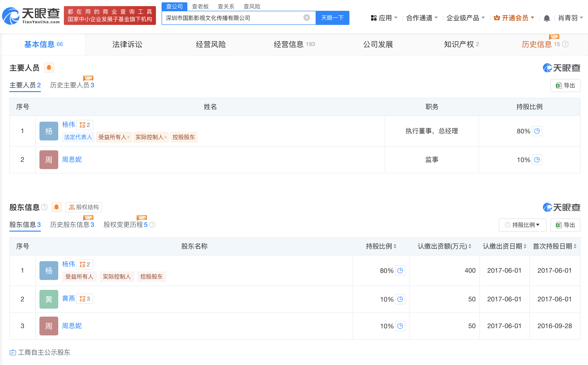Click help icon beside 股权变更历程
Image resolution: width=588 pixels, height=365 pixels.
pyautogui.click(x=152, y=225)
